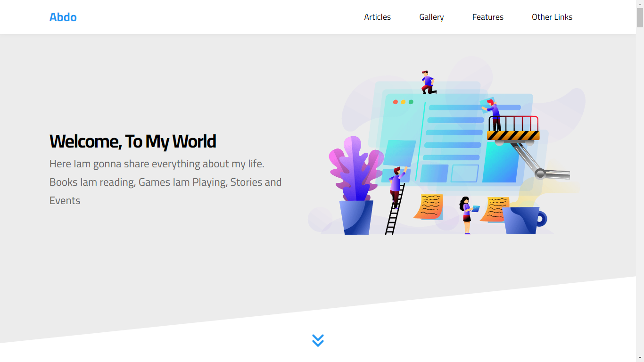This screenshot has height=362, width=644.
Task: Click the blue coffee cup graphic
Action: pos(522,220)
